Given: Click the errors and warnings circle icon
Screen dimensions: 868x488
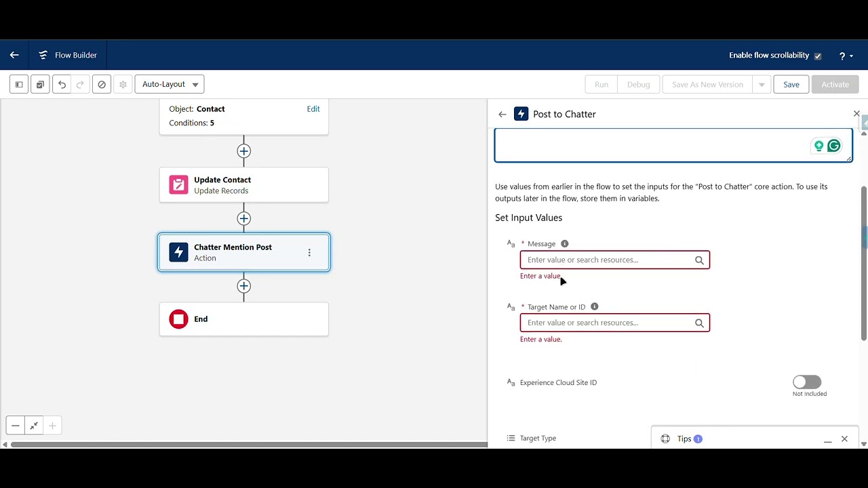Looking at the screenshot, I should (102, 85).
